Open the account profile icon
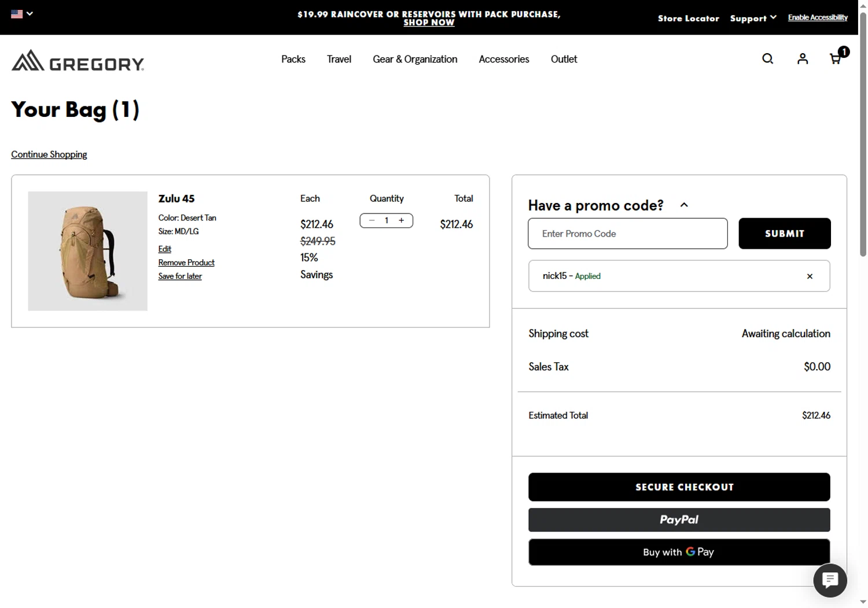868x608 pixels. [x=803, y=58]
